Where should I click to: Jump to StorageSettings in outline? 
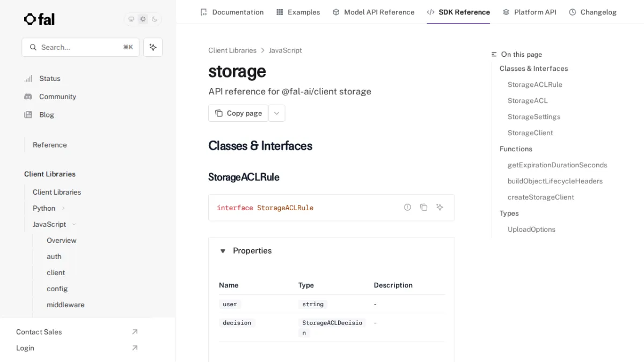point(534,117)
